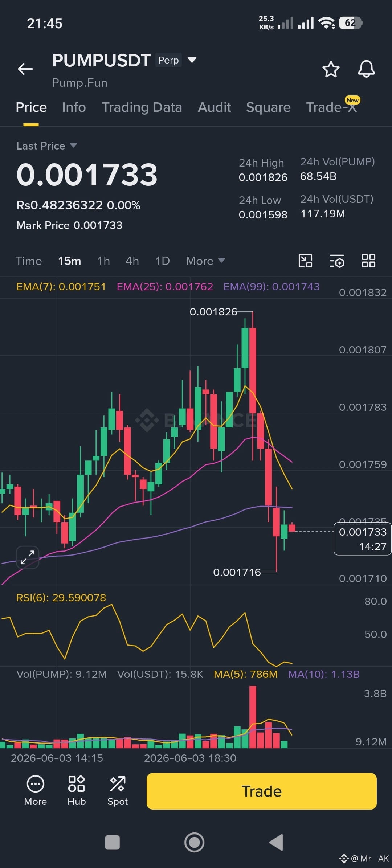Open the Last Price dropdown
Viewport: 392px width, 868px height.
click(46, 146)
